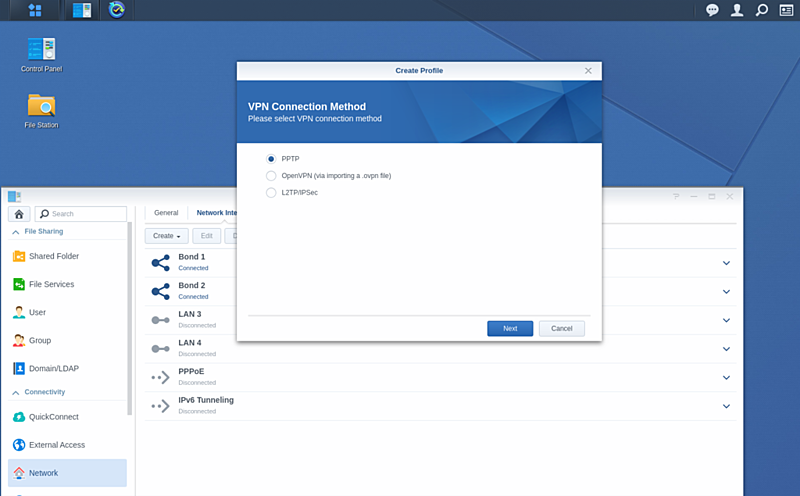Viewport: 800px width, 496px height.
Task: Click the Edit button in toolbar
Action: [206, 236]
